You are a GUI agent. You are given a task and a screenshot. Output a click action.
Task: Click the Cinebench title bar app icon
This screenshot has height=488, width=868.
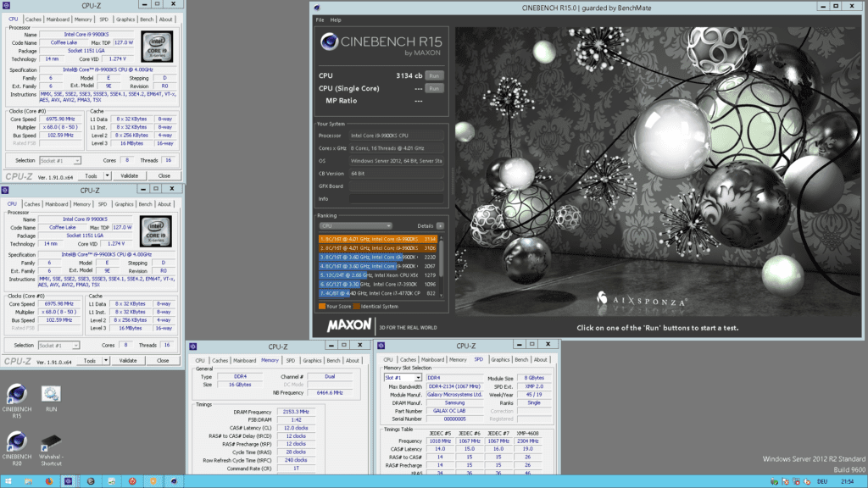tap(317, 8)
